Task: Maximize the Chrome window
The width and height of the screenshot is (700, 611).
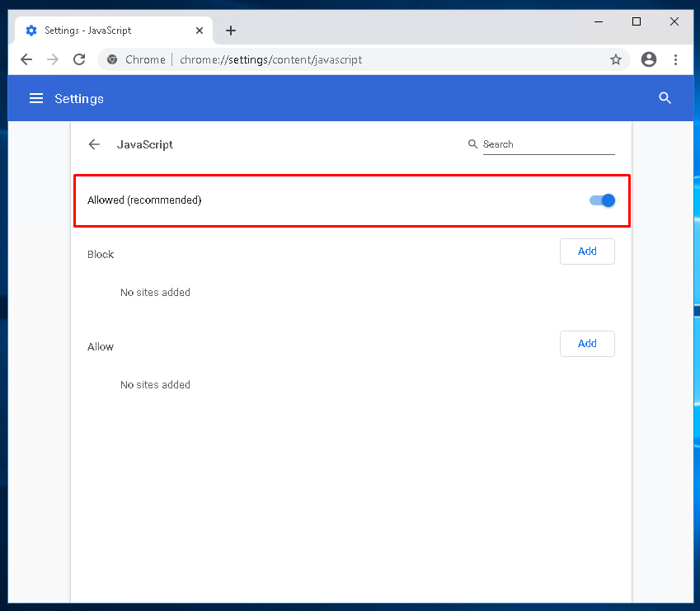Action: 637,21
